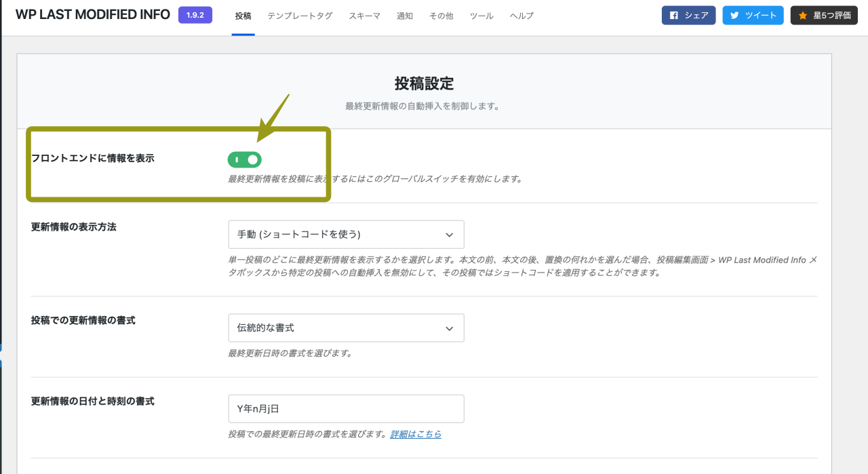The width and height of the screenshot is (868, 474).
Task: Go to the ツール tab
Action: [481, 16]
